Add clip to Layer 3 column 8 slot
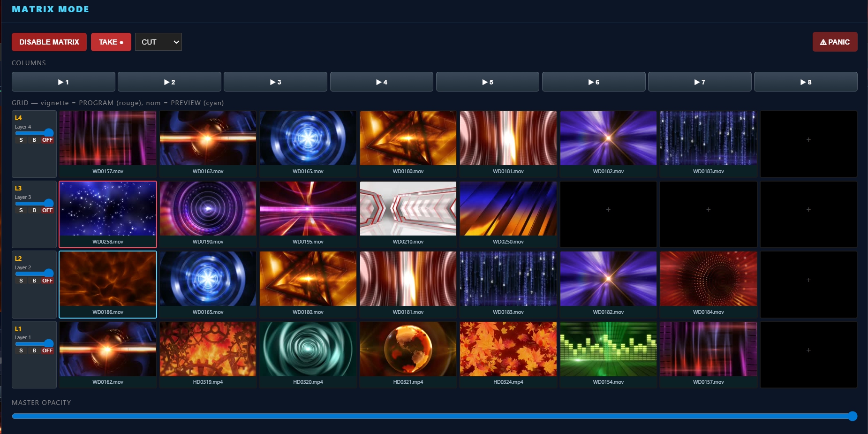The height and width of the screenshot is (434, 868). [808, 214]
